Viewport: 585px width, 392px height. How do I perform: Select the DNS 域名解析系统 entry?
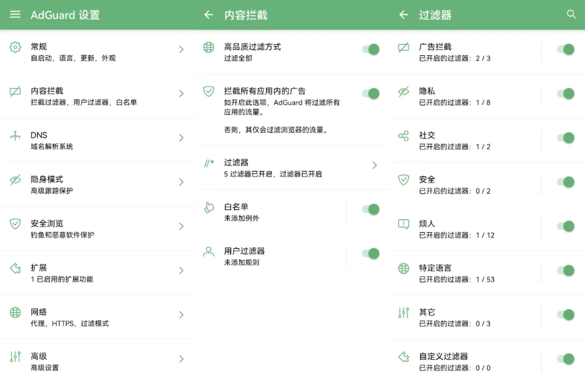point(97,140)
